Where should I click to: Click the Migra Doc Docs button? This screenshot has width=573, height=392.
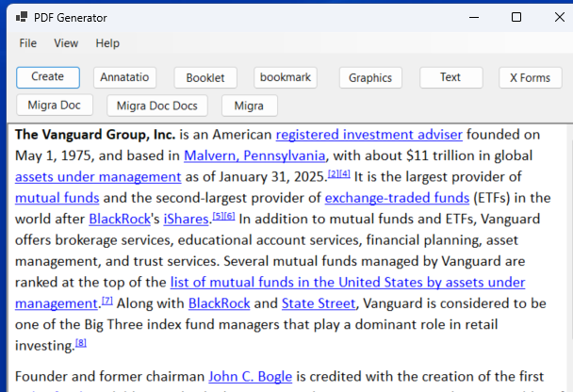click(157, 106)
